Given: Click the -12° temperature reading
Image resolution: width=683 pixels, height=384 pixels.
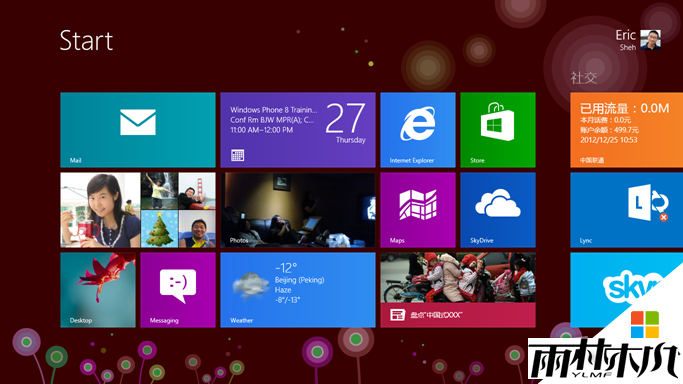Looking at the screenshot, I should (286, 267).
